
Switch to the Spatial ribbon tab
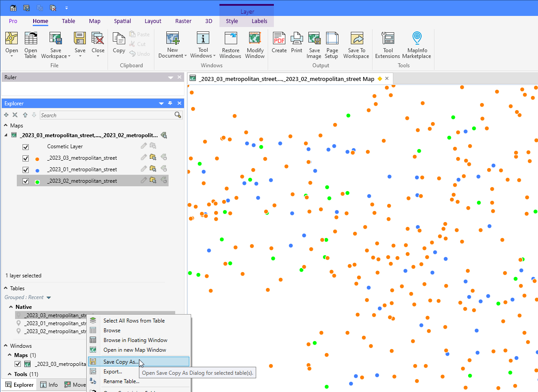122,21
